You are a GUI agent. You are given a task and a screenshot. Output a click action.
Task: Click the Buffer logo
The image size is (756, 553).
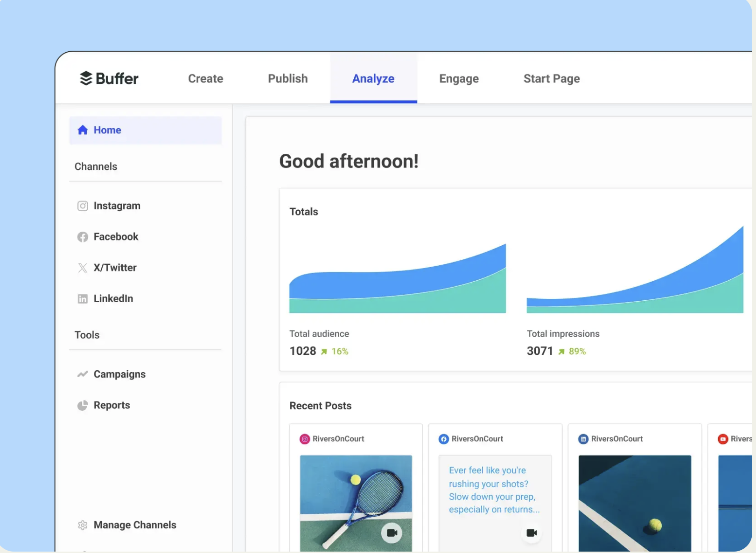tap(109, 78)
